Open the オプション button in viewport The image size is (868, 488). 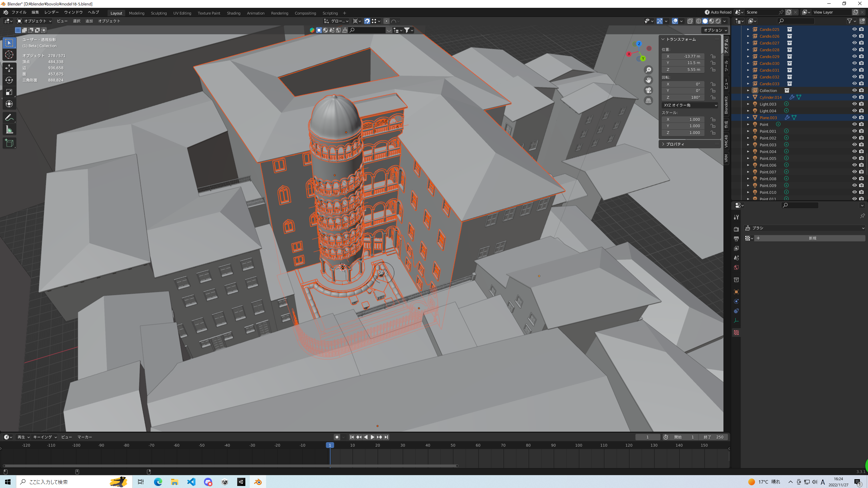click(x=715, y=30)
